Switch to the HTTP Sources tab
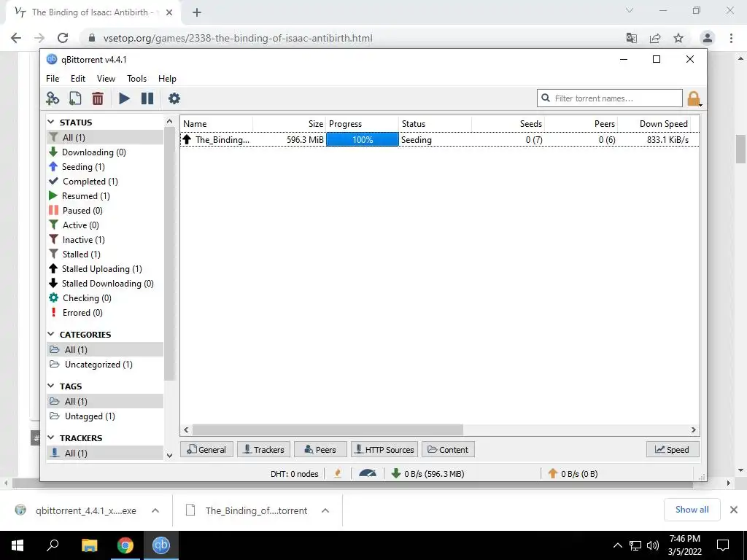The width and height of the screenshot is (747, 560). [384, 449]
